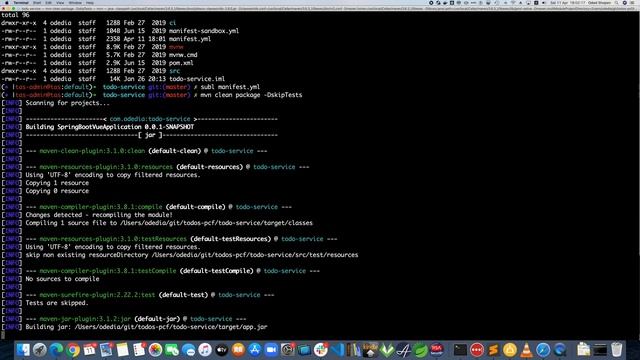Open Google Chrome from the Dock
Screen dimensions: 640x360
(73, 349)
